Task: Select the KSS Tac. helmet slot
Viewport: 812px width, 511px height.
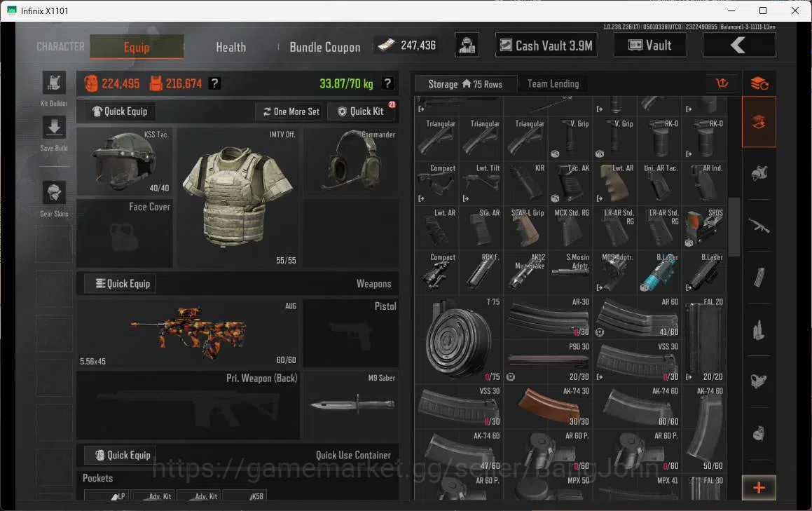Action: pyautogui.click(x=125, y=162)
